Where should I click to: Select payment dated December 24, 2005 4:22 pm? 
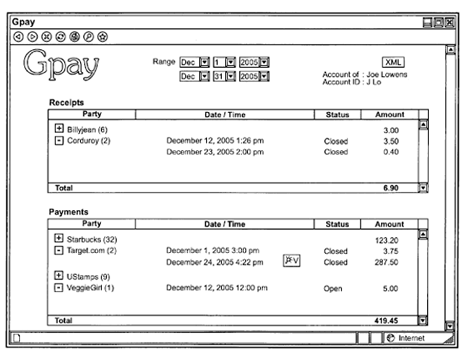[x=215, y=262]
